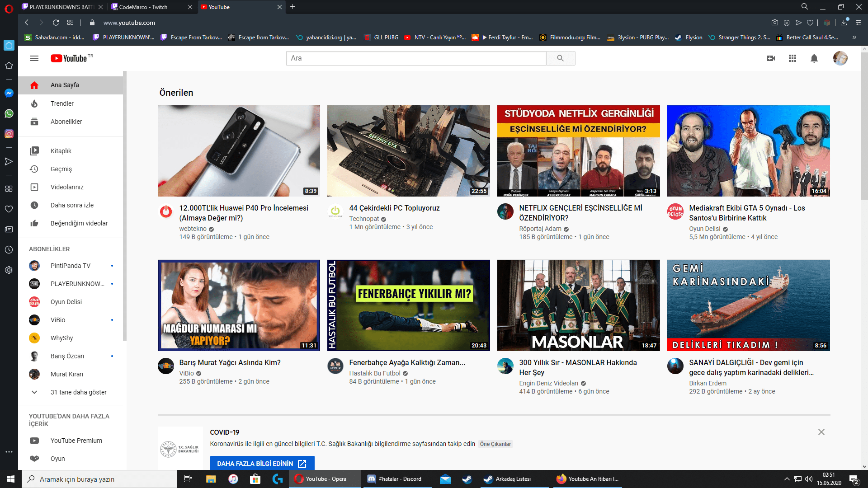Open Steam from the taskbar
This screenshot has height=488, width=868.
pyautogui.click(x=467, y=479)
